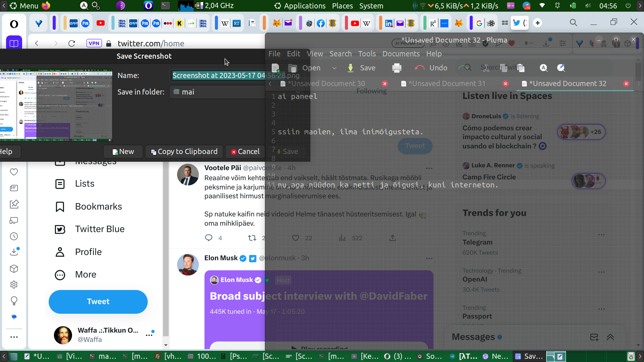This screenshot has height=362, width=644.
Task: Close the Unsaved Document 32 tab
Action: pos(626,84)
